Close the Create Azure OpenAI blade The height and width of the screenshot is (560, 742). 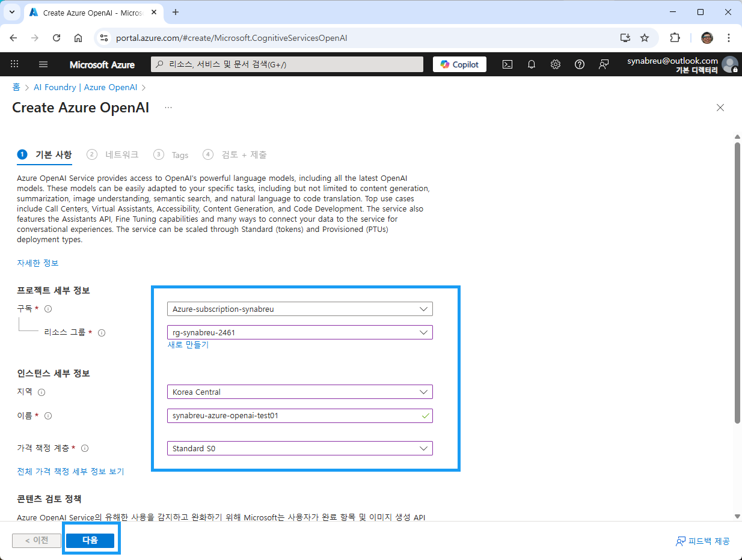coord(720,108)
